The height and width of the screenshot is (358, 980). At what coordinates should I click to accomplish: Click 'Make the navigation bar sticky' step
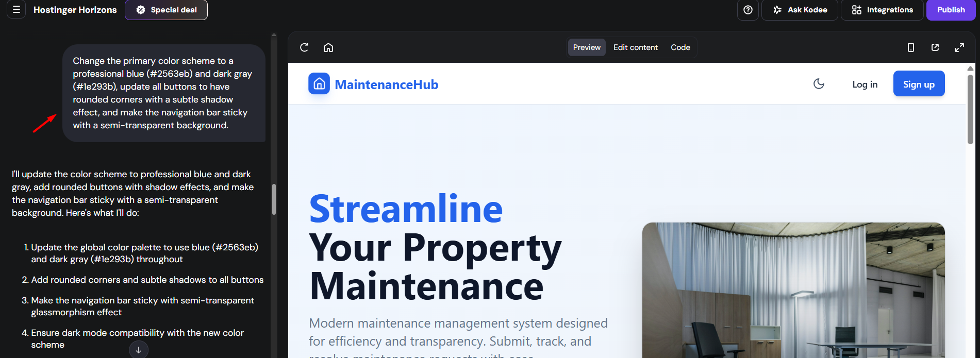pyautogui.click(x=143, y=306)
